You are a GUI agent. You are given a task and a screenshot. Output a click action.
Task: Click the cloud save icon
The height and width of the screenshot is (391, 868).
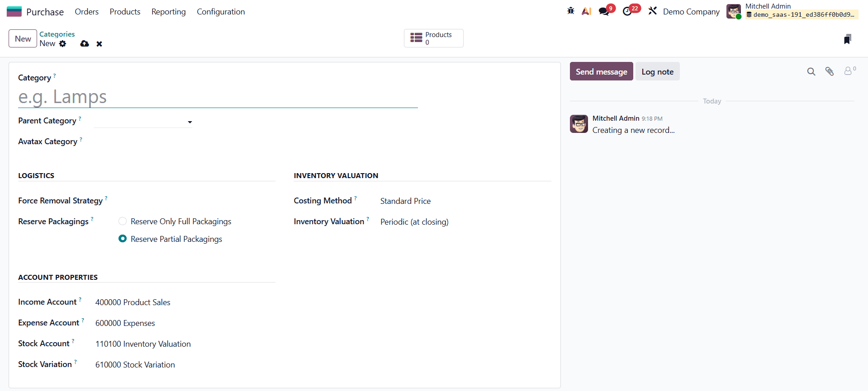[85, 44]
